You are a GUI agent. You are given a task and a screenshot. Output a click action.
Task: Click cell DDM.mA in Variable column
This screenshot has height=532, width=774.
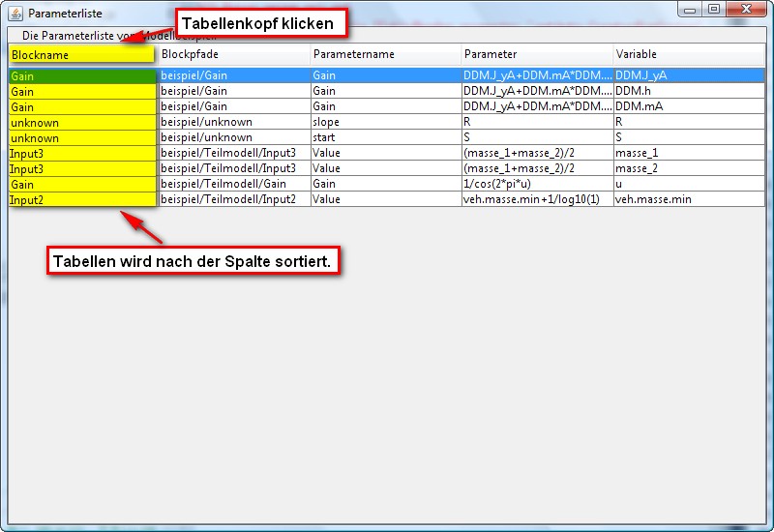coord(687,106)
